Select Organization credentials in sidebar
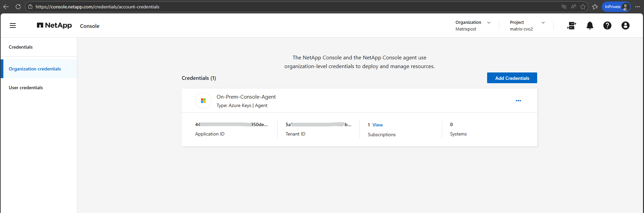Image resolution: width=644 pixels, height=213 pixels. pyautogui.click(x=35, y=69)
